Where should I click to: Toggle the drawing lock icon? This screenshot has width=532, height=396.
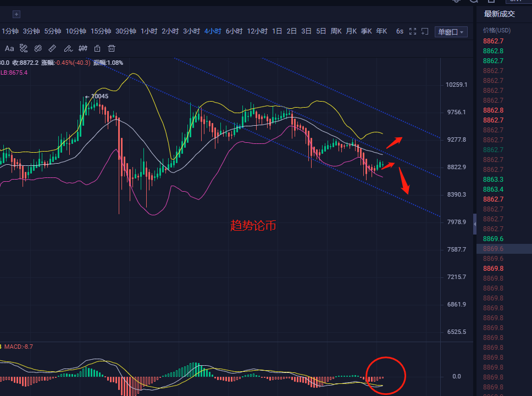[x=97, y=48]
